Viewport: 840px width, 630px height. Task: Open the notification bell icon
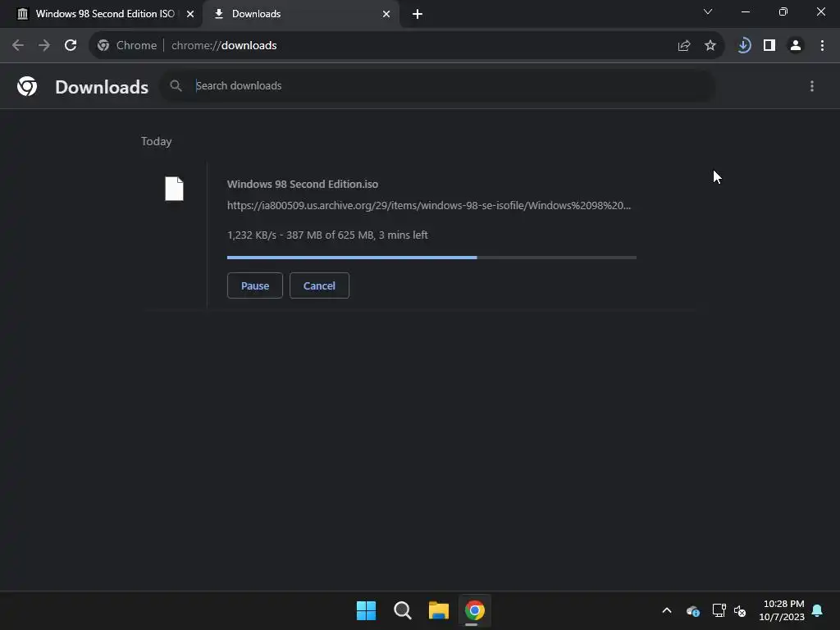[x=818, y=610]
